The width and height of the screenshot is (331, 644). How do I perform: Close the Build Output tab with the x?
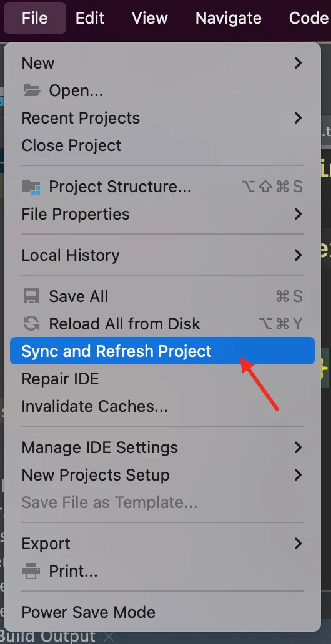point(108,637)
